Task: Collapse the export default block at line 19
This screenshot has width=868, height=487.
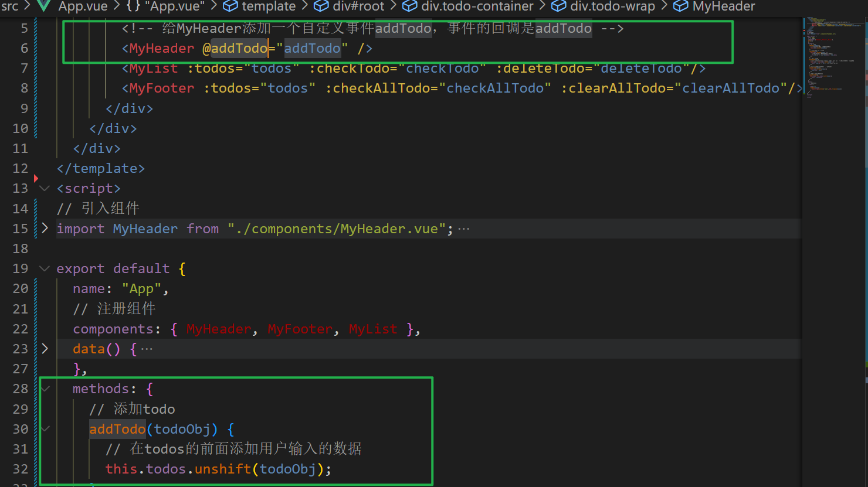Action: pyautogui.click(x=45, y=268)
